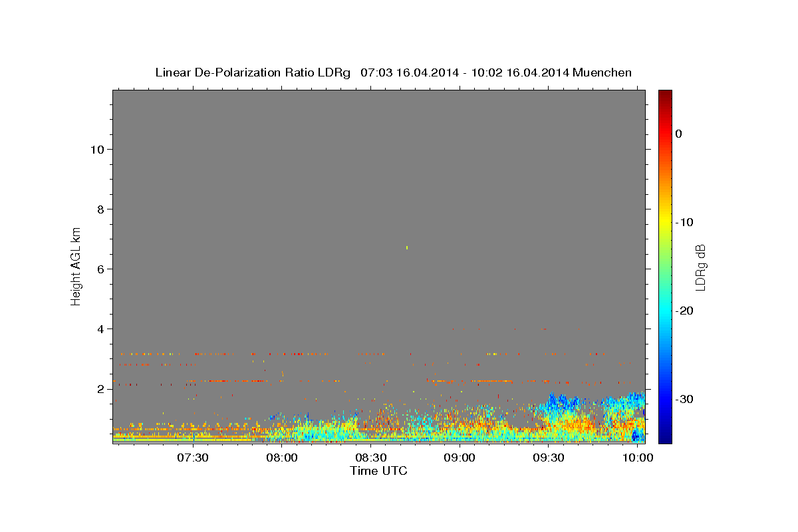Image resolution: width=798 pixels, height=532 pixels.
Task: Click the colorbar value -30
Action: [x=685, y=399]
